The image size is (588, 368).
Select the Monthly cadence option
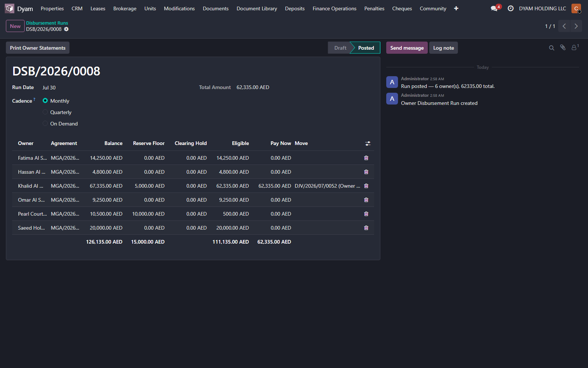point(45,100)
